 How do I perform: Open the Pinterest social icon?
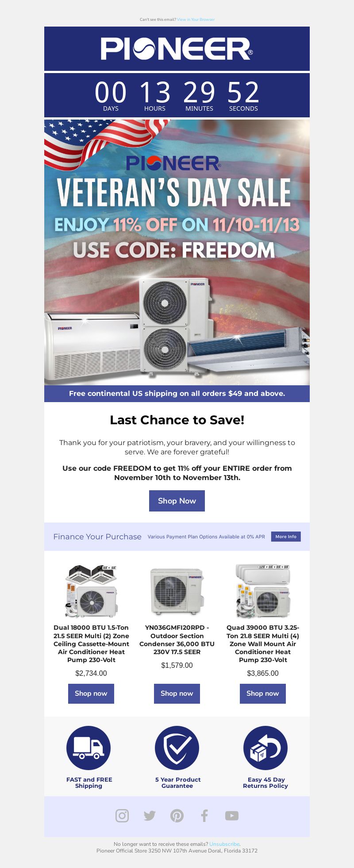pos(177,816)
